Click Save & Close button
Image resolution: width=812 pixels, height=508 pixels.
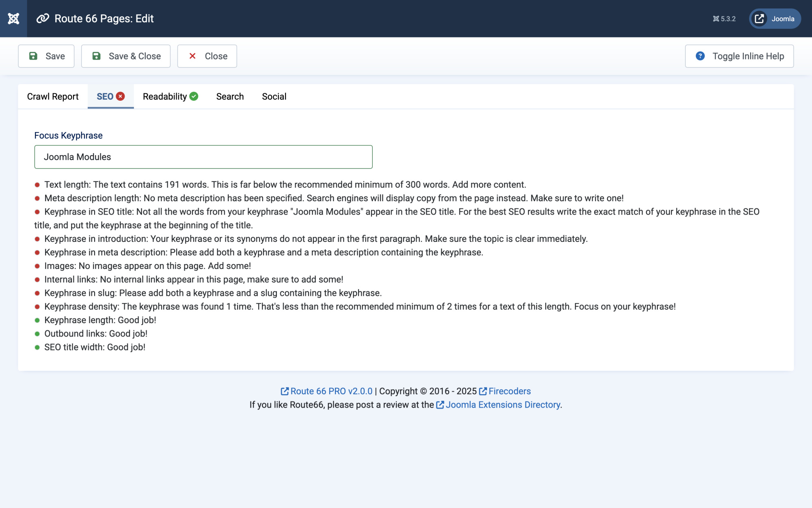(x=126, y=56)
